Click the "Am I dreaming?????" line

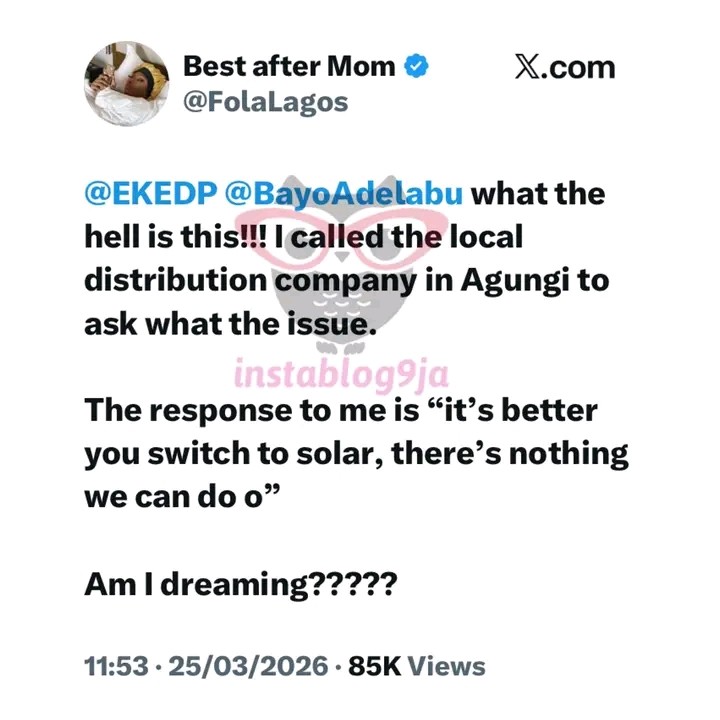[241, 583]
